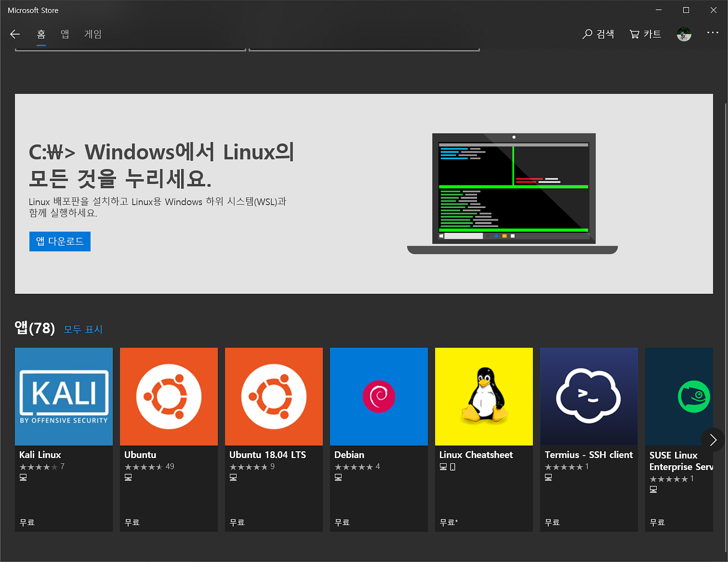
Task: Click the PC device icon under Kali Linux
Action: click(23, 477)
